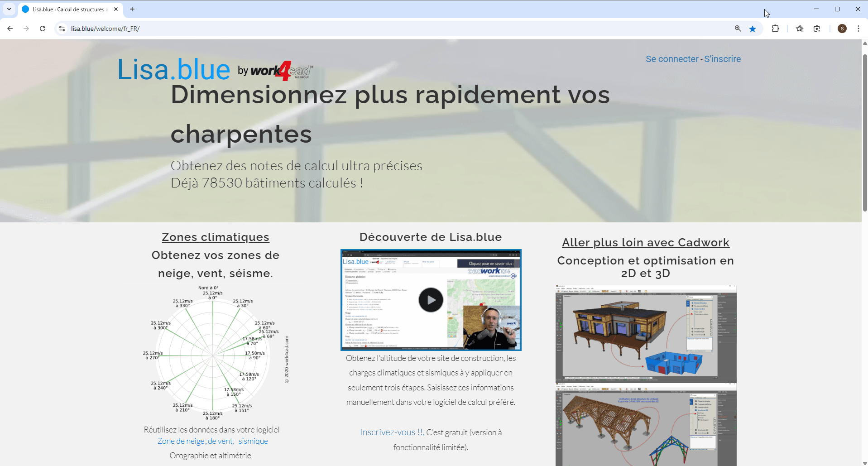Click 'Déjà 78530 bâtiments calculés !' text
This screenshot has width=868, height=466.
pos(267,183)
